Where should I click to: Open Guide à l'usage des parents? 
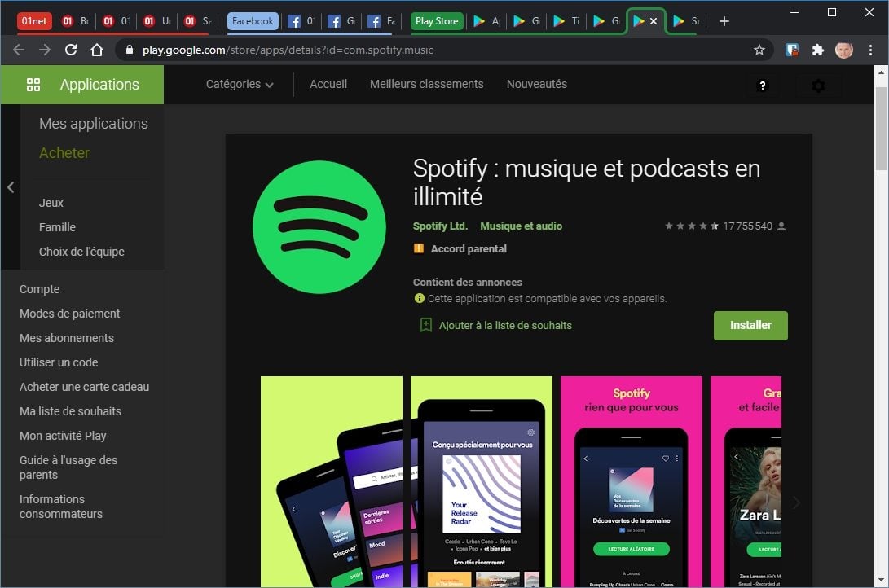(x=68, y=467)
